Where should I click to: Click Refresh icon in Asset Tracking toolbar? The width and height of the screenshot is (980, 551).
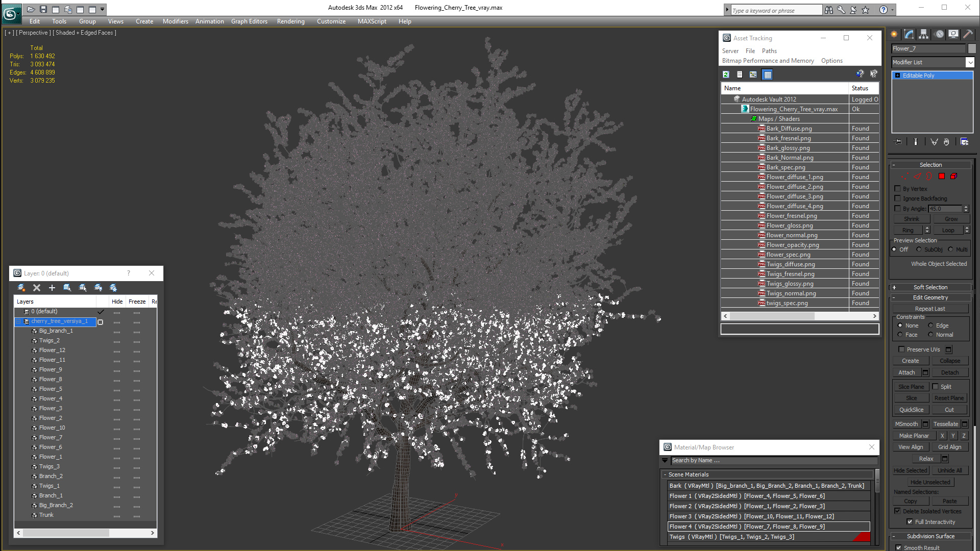tap(726, 74)
